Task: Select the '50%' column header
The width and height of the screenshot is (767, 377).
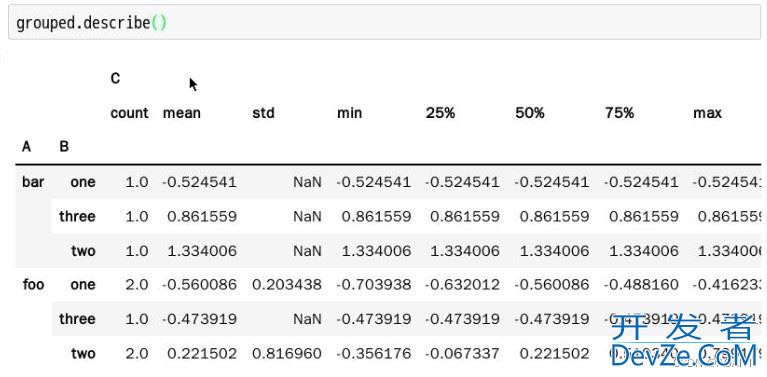Action: tap(530, 113)
